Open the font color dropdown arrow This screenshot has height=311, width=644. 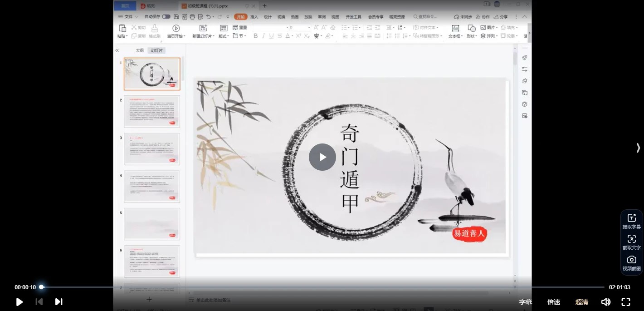tap(293, 36)
